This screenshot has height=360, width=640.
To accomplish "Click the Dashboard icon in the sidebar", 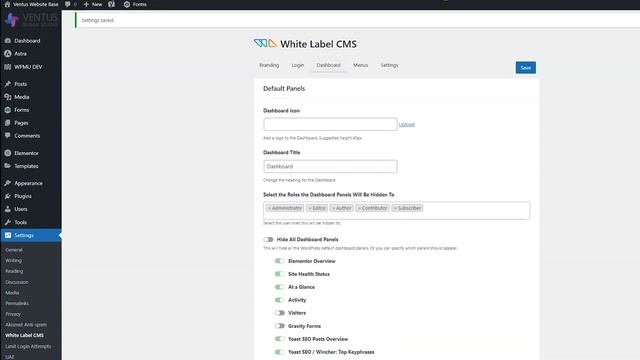I will [x=8, y=40].
